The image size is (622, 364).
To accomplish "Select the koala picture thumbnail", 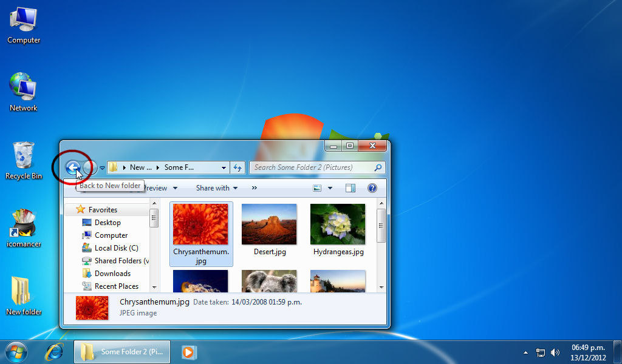I will coord(269,281).
